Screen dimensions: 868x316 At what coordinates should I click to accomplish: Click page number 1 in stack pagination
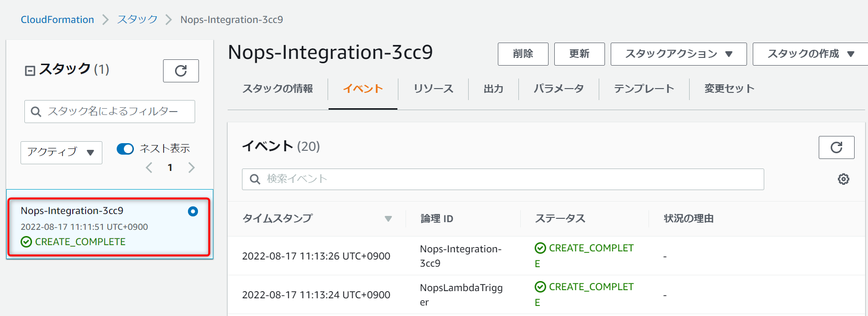point(170,168)
